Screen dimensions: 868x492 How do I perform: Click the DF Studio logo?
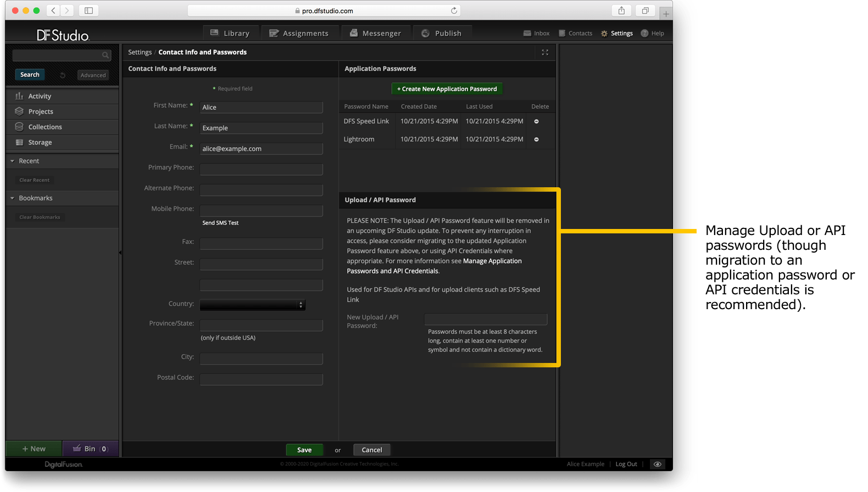[x=63, y=35]
